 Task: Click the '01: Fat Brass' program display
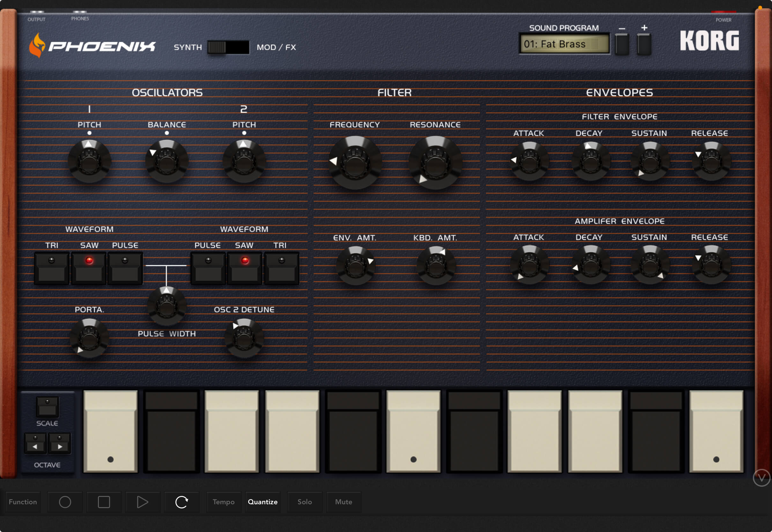coord(564,44)
